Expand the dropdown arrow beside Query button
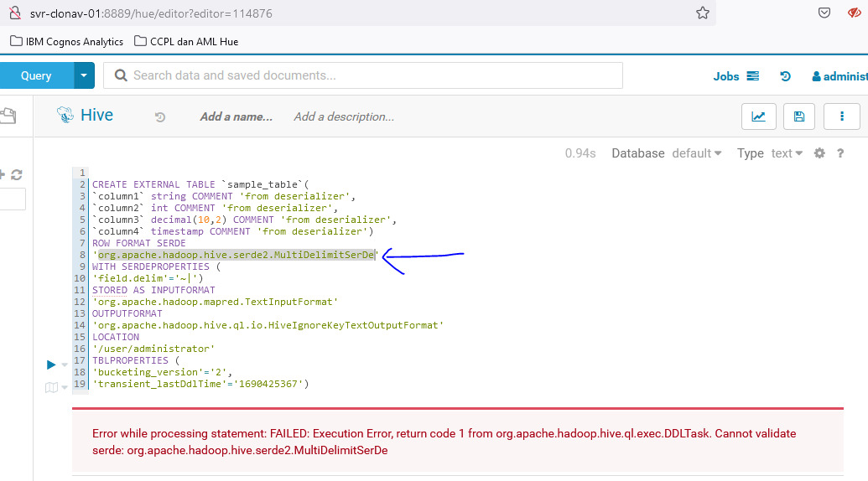The width and height of the screenshot is (868, 481). (x=83, y=75)
